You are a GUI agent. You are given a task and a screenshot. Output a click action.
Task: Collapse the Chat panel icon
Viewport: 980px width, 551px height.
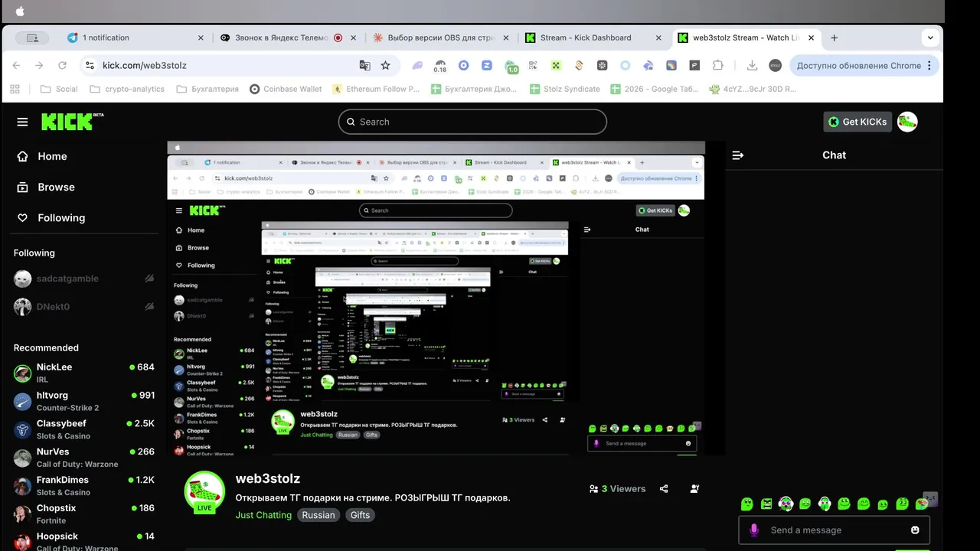click(738, 155)
